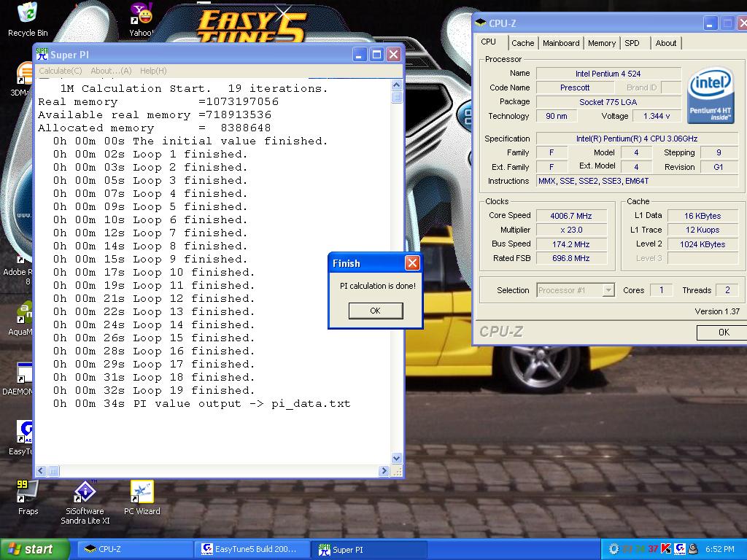Launch SiSoftware Sandra Lite XI shortcut
Screen dimensions: 747x560
click(x=85, y=502)
